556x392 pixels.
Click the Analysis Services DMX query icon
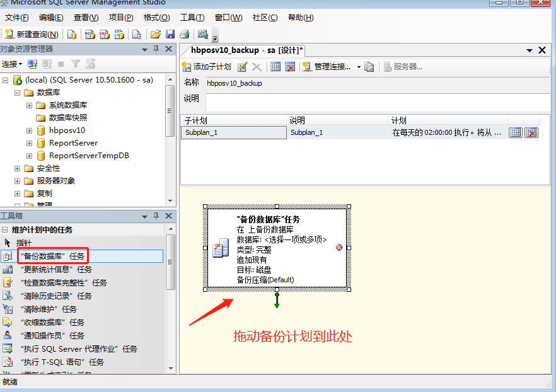click(x=104, y=35)
